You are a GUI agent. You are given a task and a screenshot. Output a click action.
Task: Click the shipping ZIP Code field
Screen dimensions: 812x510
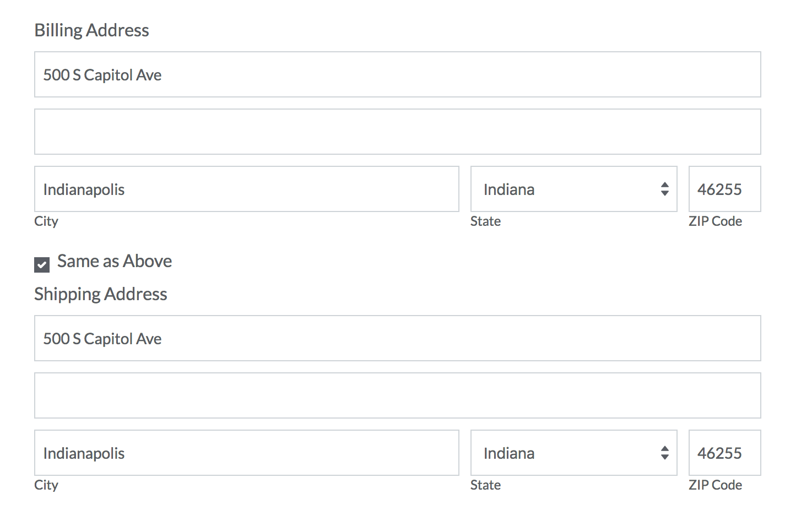pyautogui.click(x=724, y=453)
